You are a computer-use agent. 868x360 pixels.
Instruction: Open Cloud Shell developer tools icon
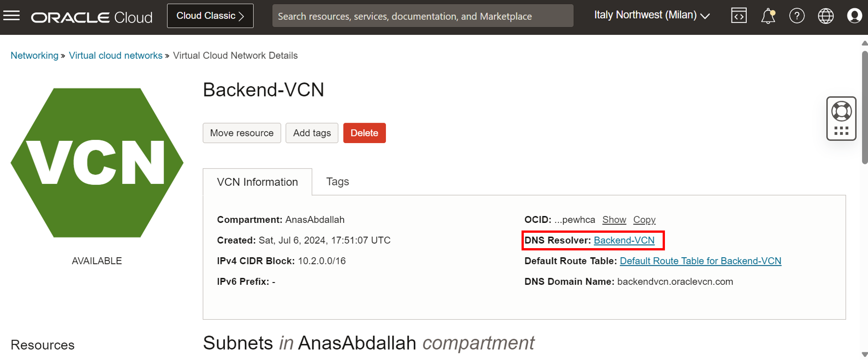(x=739, y=16)
